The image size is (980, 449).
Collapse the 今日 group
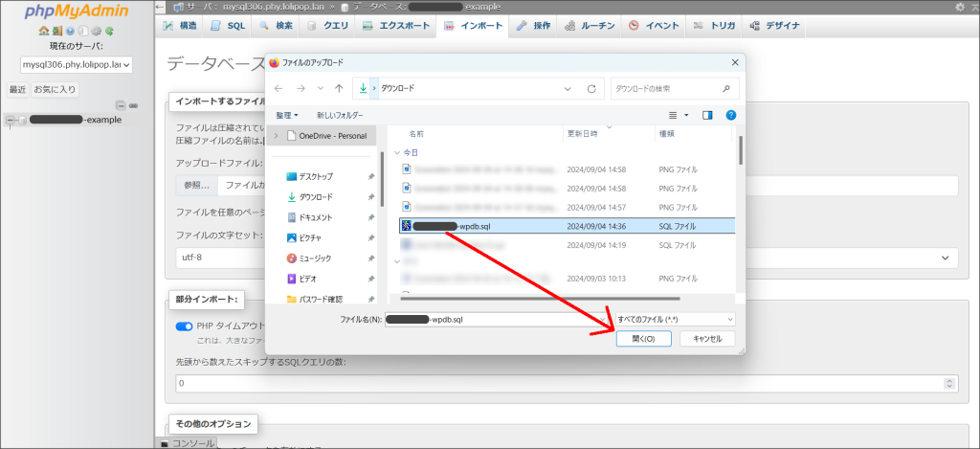(x=396, y=152)
